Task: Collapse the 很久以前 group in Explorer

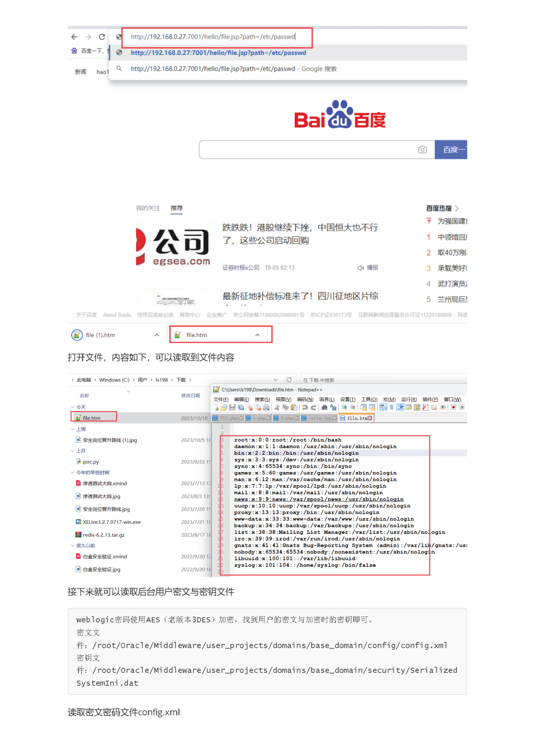Action: point(73,545)
